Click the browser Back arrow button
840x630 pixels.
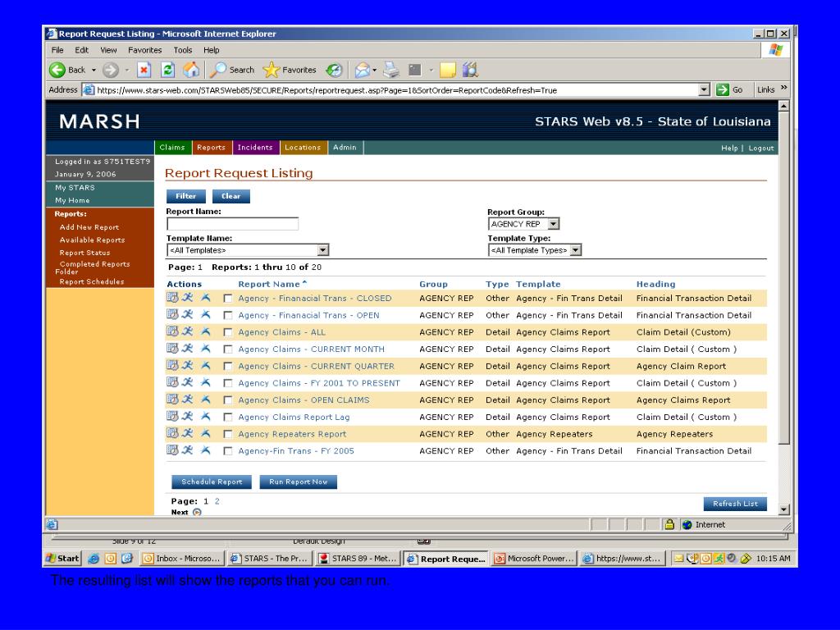point(57,70)
